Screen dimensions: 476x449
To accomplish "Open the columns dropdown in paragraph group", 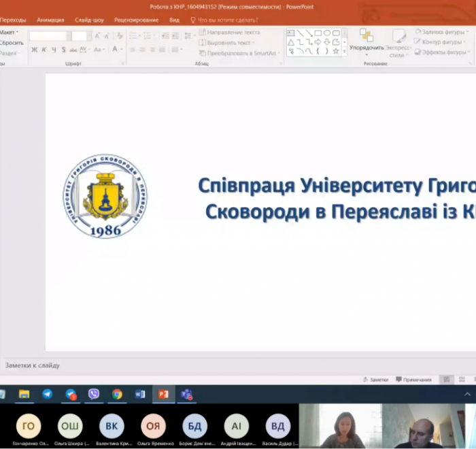I will coord(177,50).
